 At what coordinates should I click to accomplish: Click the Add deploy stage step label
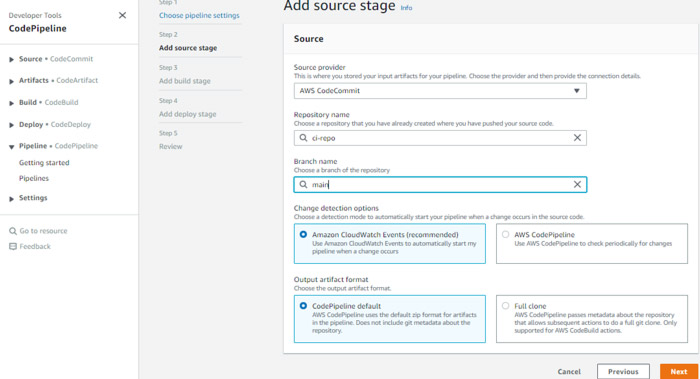(188, 114)
